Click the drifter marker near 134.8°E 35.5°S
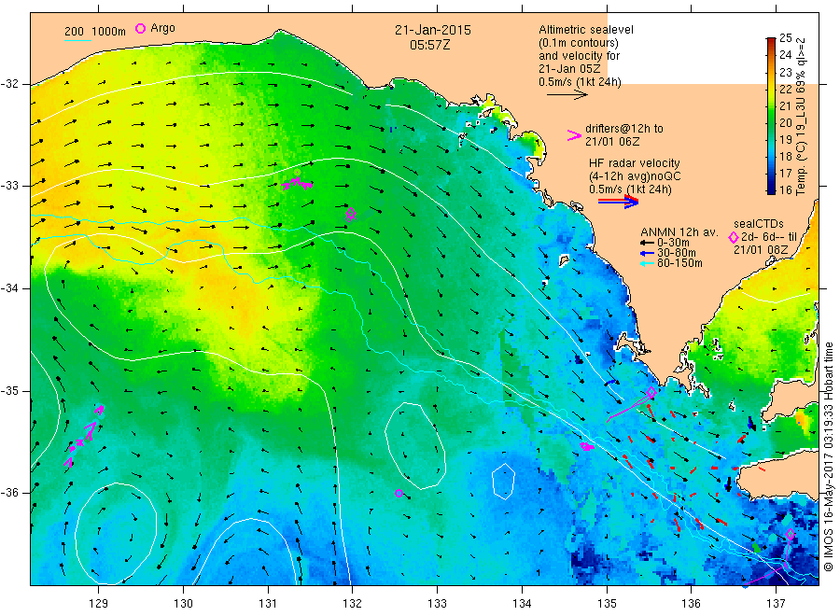The width and height of the screenshot is (840, 616). pyautogui.click(x=587, y=446)
